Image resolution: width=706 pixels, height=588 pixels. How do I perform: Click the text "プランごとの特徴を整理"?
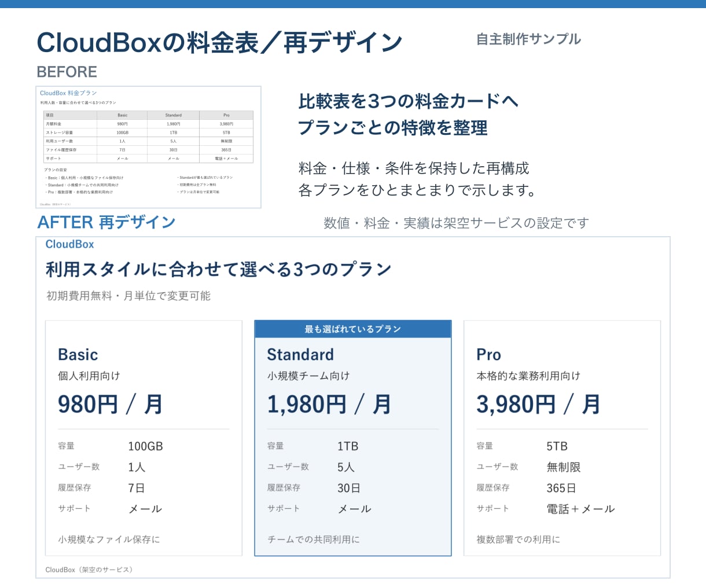click(x=393, y=128)
